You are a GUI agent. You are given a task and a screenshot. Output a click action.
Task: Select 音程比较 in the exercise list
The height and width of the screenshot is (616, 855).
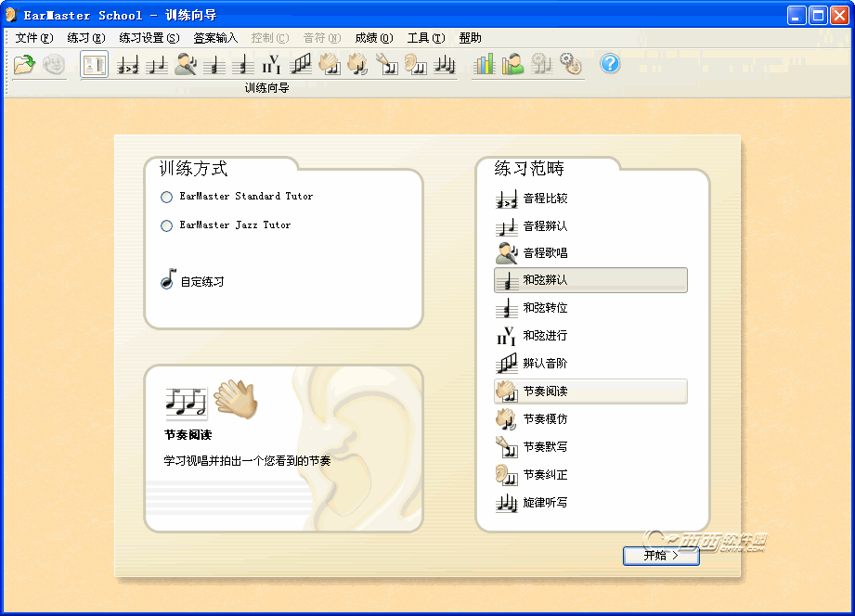(x=590, y=199)
